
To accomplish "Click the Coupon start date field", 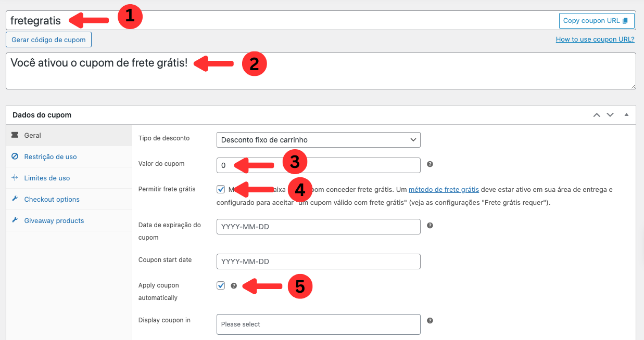I will [x=318, y=261].
